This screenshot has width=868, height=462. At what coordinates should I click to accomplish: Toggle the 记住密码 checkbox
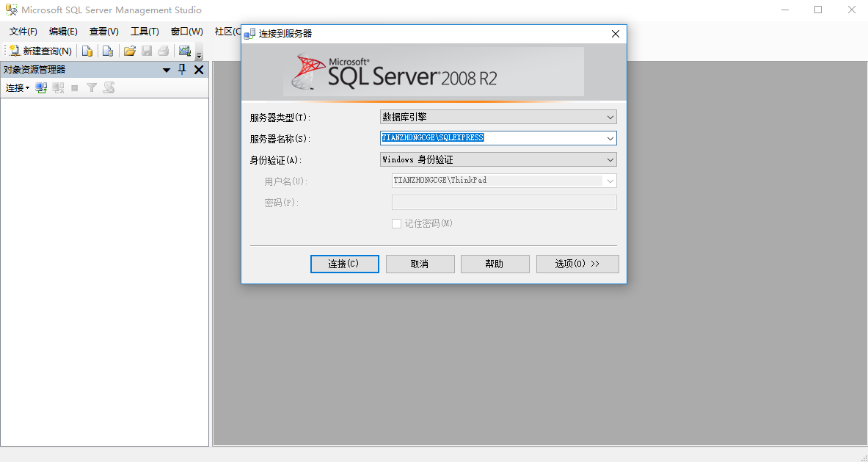pos(396,224)
